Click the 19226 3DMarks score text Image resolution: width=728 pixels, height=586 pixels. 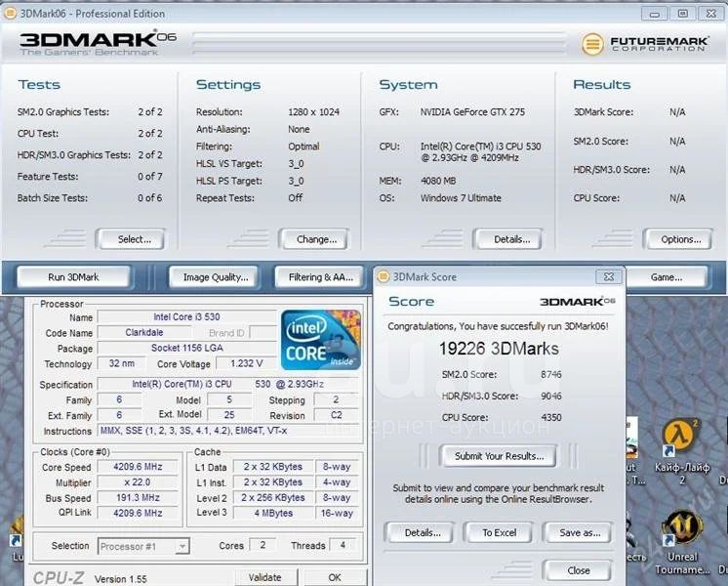pyautogui.click(x=499, y=349)
